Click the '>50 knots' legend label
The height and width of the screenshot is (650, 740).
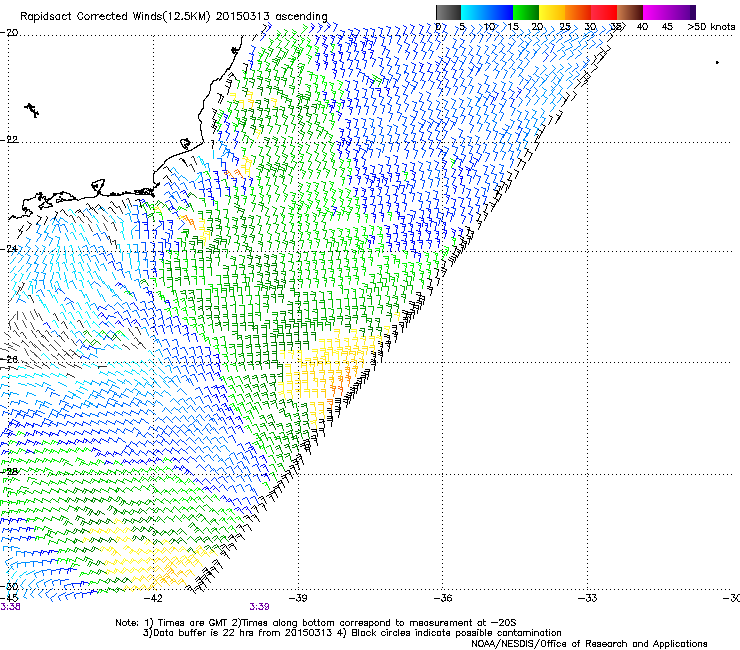pyautogui.click(x=711, y=26)
